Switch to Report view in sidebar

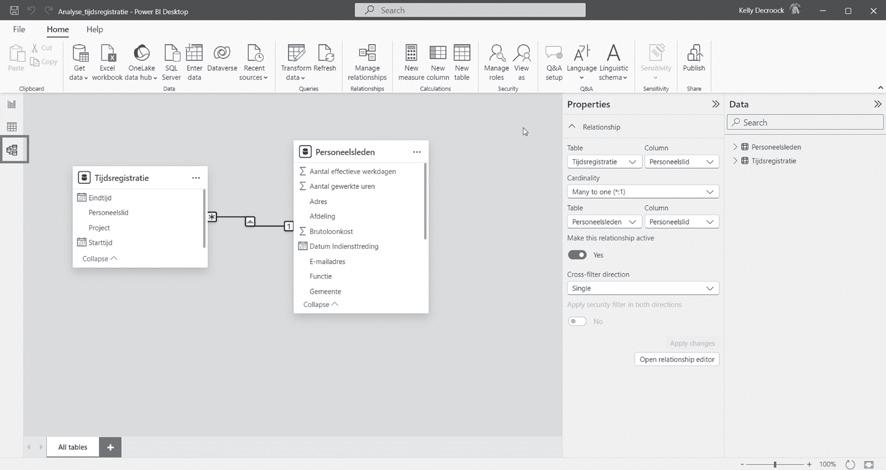[x=12, y=104]
